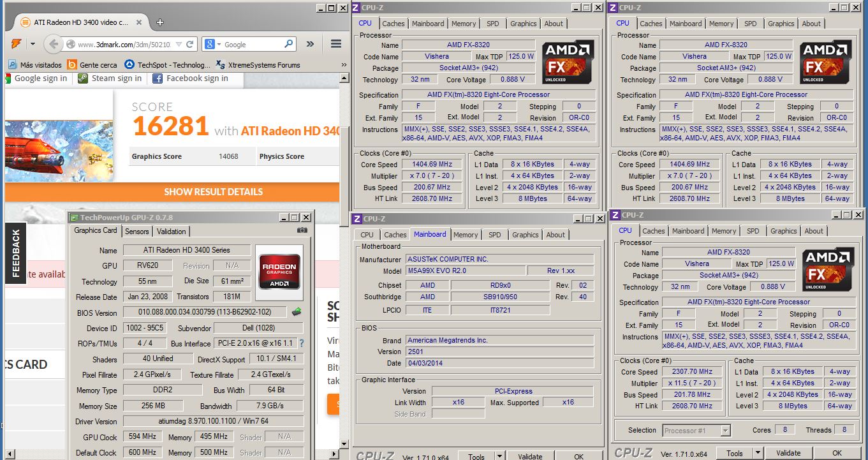
Task: Show more toolbar items with double chevron
Action: (310, 44)
